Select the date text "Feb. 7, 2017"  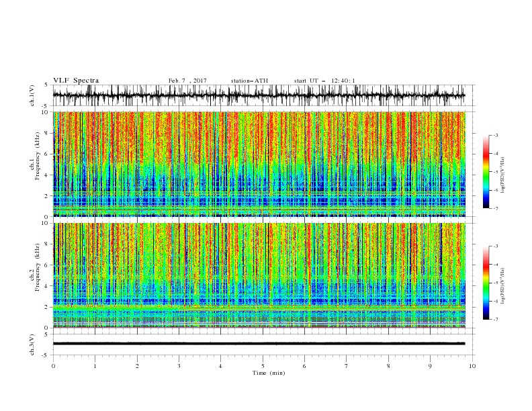(187, 81)
